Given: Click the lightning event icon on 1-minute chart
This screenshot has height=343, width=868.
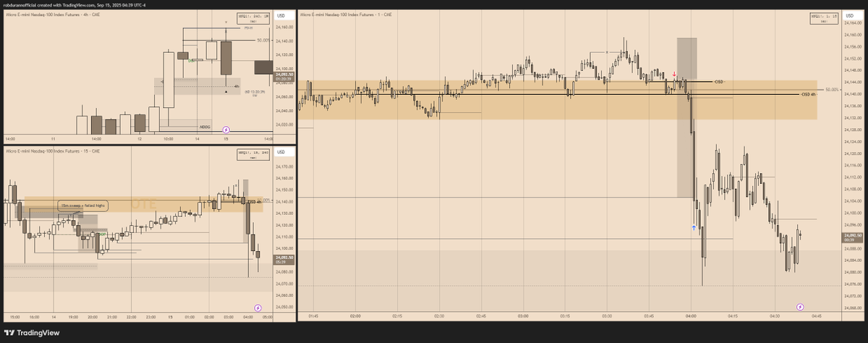Looking at the screenshot, I should 800,307.
